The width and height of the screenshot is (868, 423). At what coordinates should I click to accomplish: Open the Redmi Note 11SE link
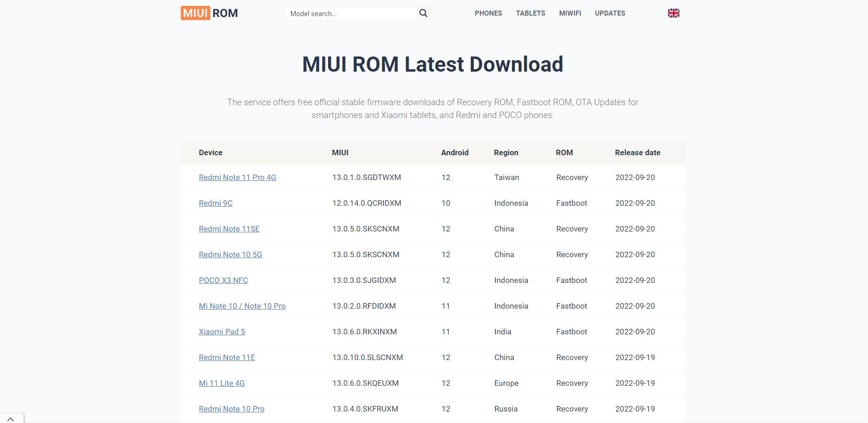229,229
